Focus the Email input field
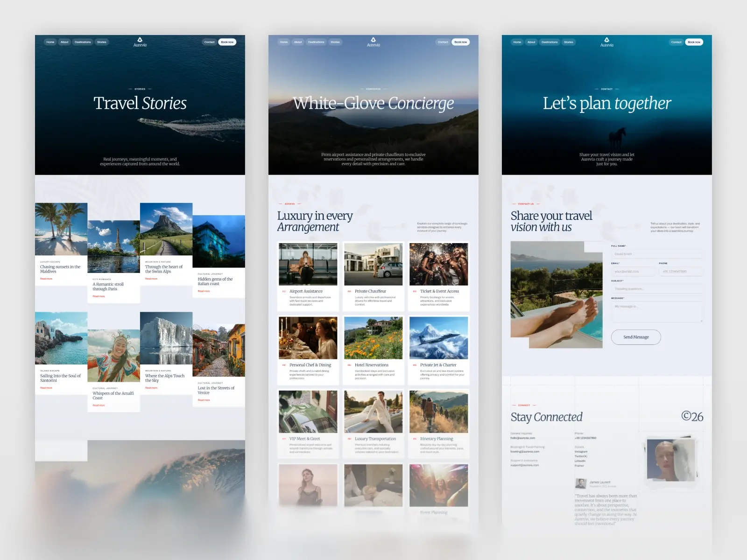 [x=633, y=271]
